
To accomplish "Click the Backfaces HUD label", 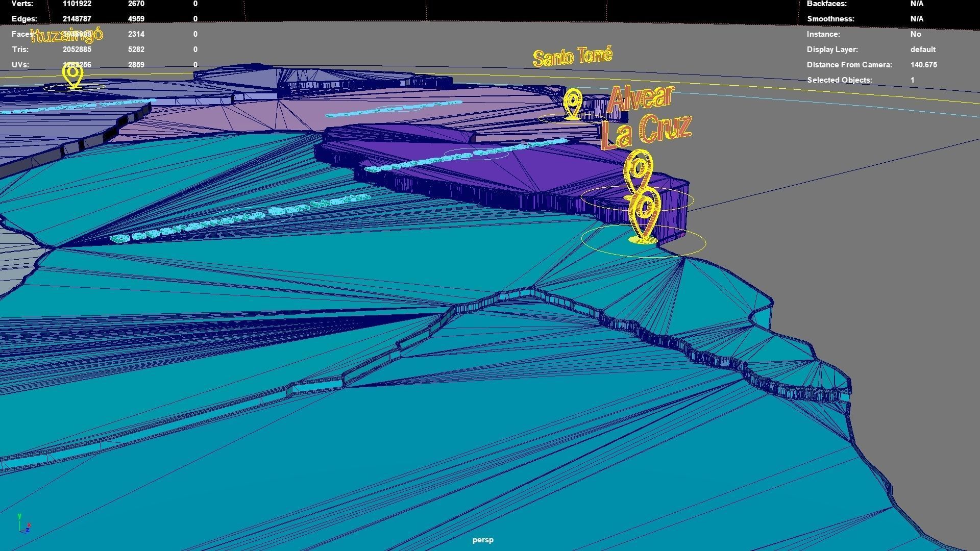I will point(826,4).
